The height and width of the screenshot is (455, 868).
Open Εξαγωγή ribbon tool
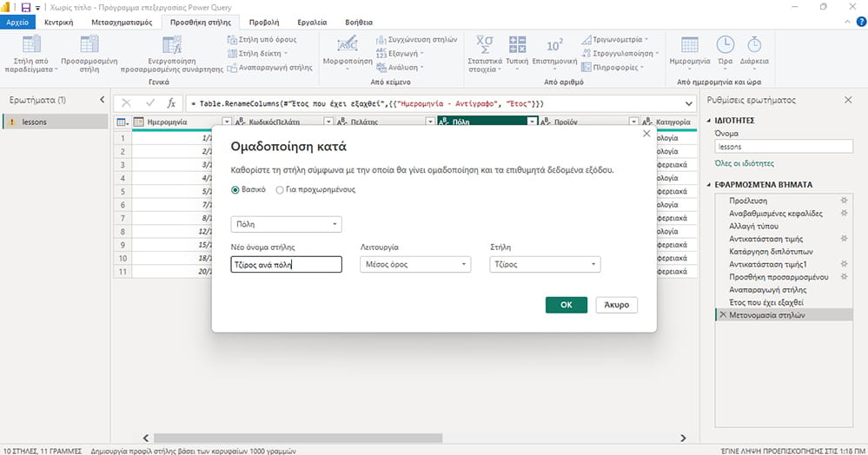tap(400, 54)
